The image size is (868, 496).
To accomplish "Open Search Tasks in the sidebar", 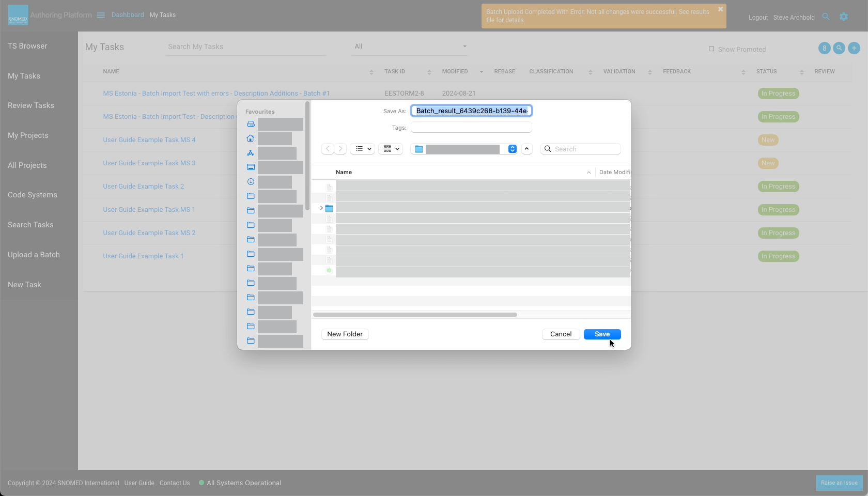I will pyautogui.click(x=30, y=225).
